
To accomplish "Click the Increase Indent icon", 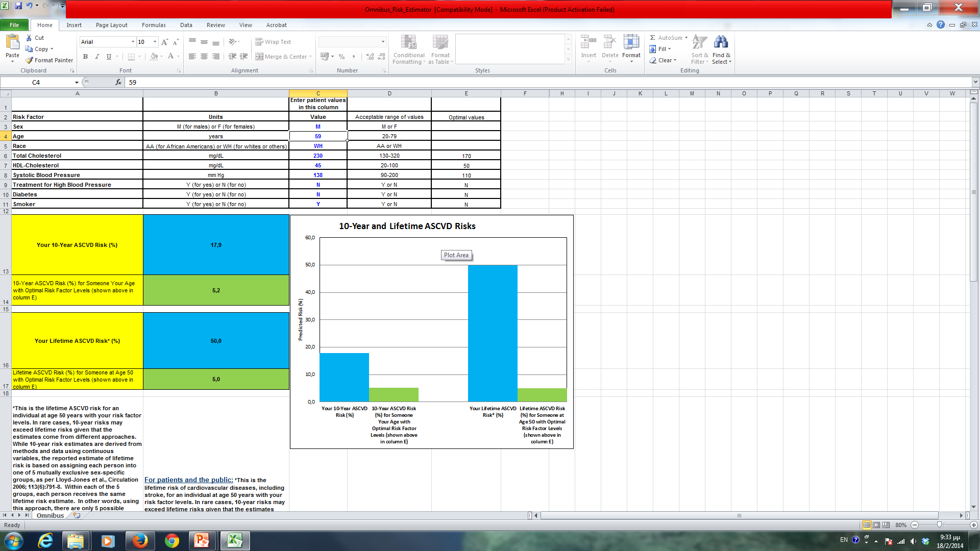I will pyautogui.click(x=244, y=57).
